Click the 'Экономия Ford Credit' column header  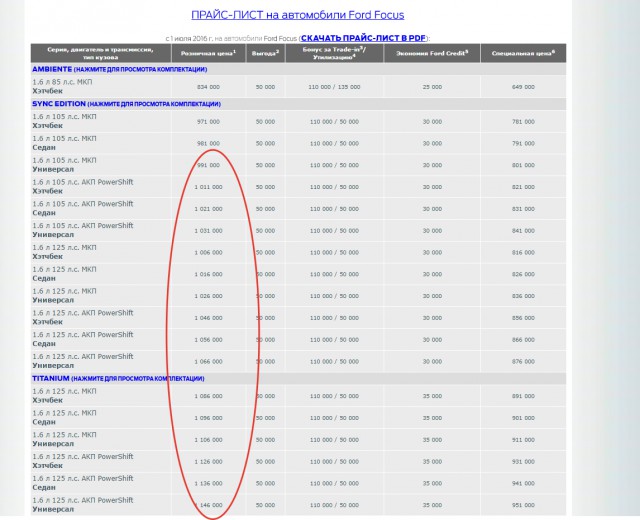pos(432,53)
